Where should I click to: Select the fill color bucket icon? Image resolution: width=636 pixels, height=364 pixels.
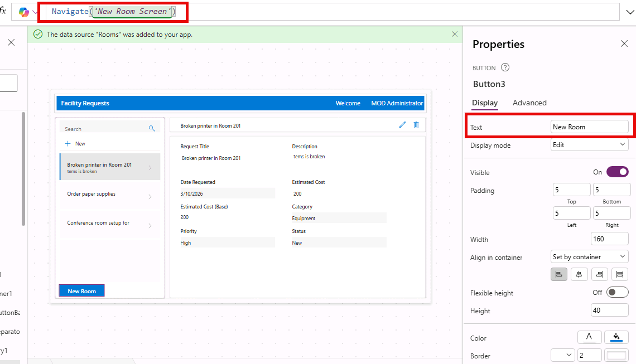point(616,337)
